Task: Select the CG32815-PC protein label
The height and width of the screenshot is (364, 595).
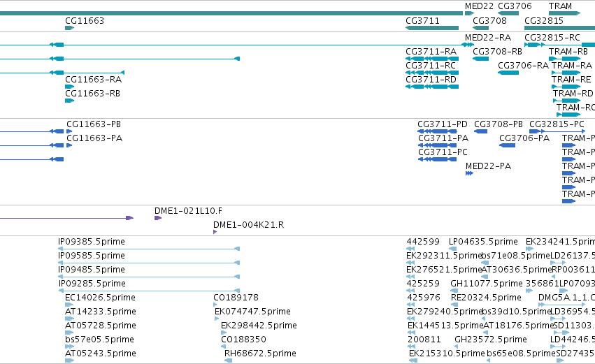Action: tap(557, 124)
